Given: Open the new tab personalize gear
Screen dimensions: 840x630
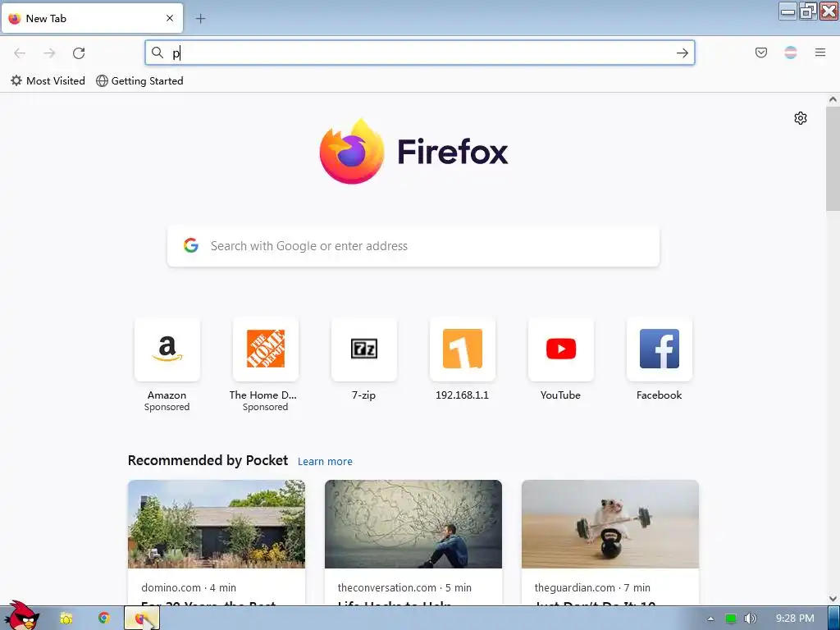Looking at the screenshot, I should (801, 118).
